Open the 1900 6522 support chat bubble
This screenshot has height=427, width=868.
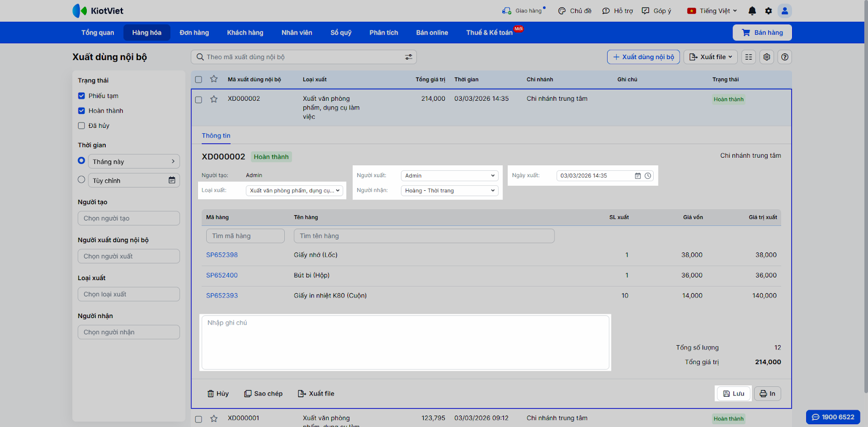(x=833, y=417)
